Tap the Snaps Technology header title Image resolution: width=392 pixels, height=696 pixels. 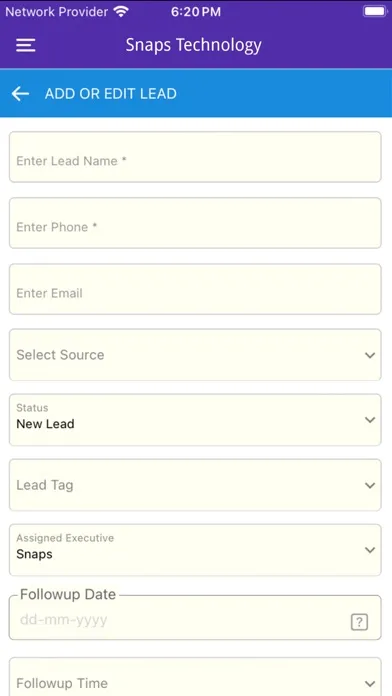pyautogui.click(x=194, y=45)
